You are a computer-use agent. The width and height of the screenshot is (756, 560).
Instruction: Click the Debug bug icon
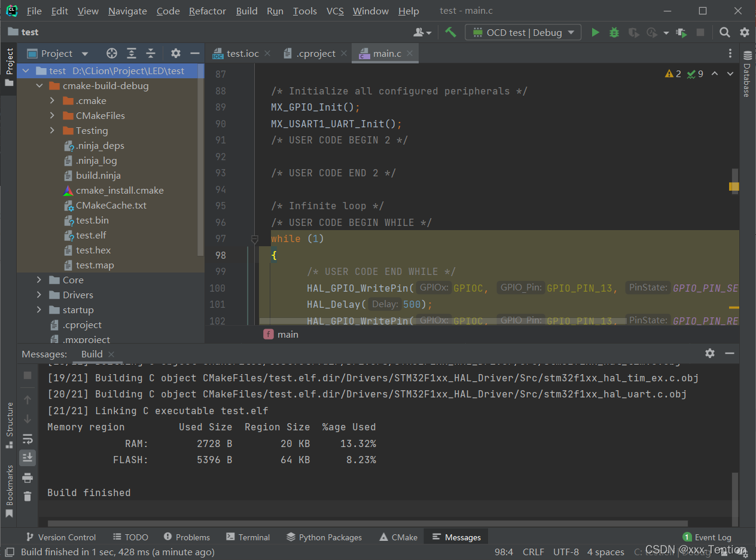click(x=614, y=32)
